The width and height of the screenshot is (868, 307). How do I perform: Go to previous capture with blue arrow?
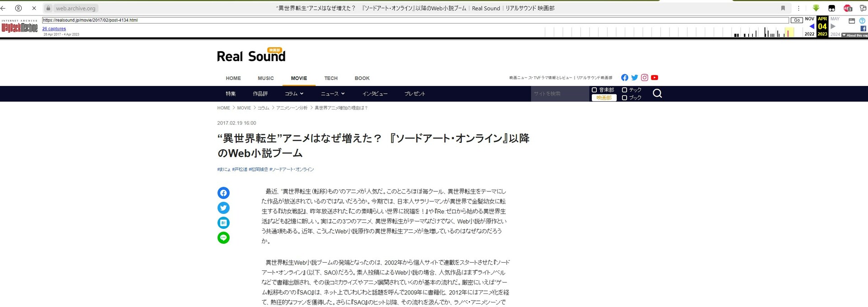pyautogui.click(x=811, y=27)
